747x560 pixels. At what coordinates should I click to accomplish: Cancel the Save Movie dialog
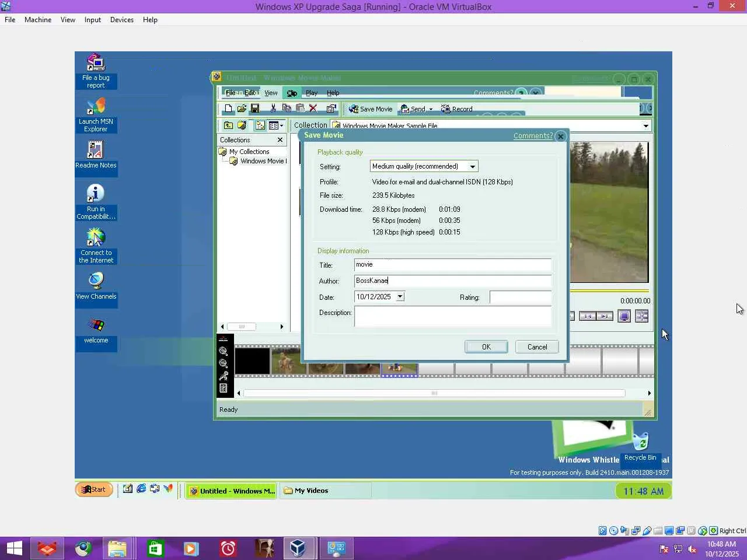[537, 346]
